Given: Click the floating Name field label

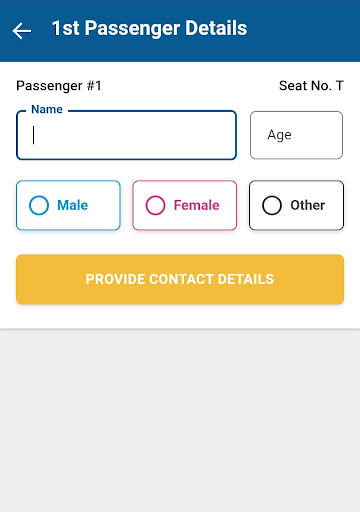Looking at the screenshot, I should [x=47, y=109].
